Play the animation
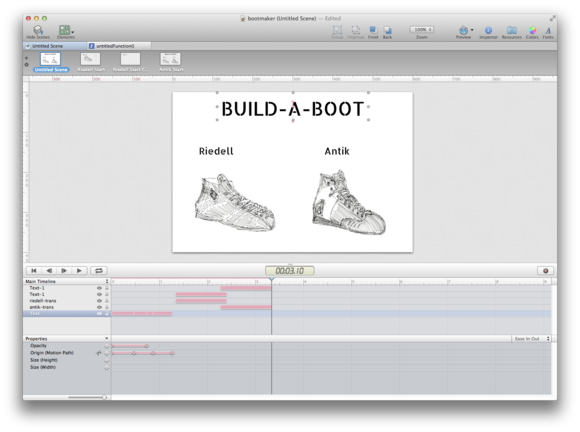This screenshot has height=432, width=580. point(79,271)
